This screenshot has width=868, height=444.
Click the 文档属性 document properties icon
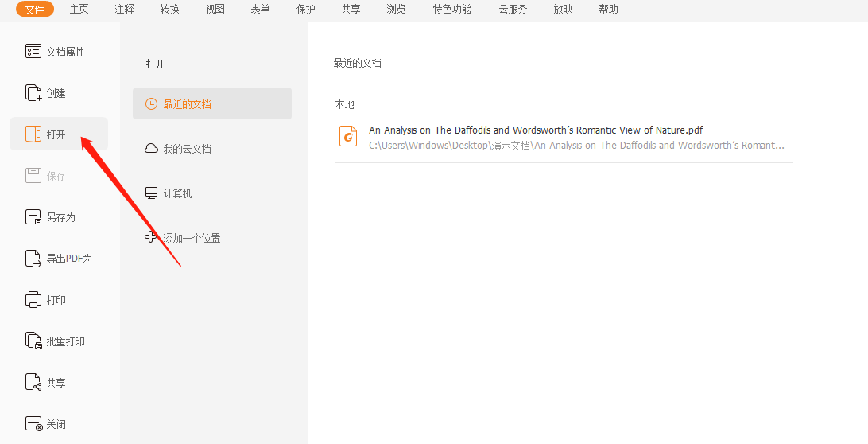click(33, 52)
